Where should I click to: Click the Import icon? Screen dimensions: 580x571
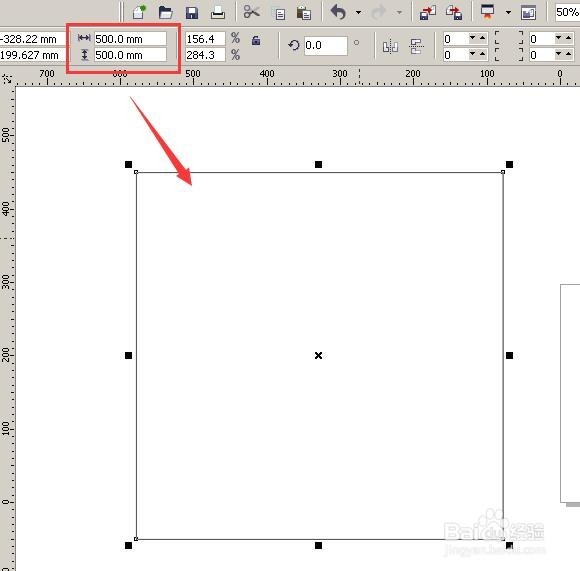click(428, 13)
